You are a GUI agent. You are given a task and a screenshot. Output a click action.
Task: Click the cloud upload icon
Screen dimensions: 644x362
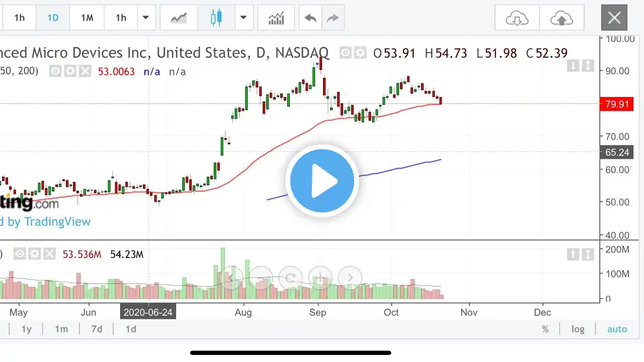pyautogui.click(x=561, y=19)
